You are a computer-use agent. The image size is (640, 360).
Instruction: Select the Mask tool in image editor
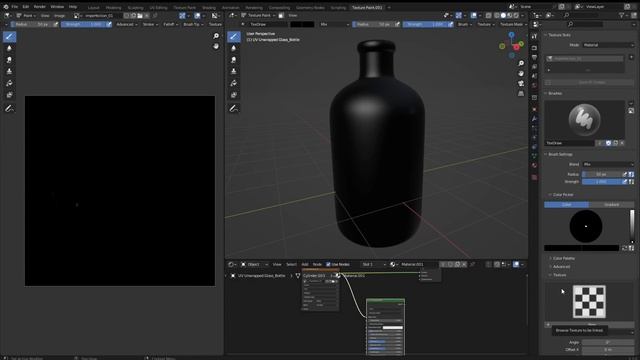coord(9,95)
